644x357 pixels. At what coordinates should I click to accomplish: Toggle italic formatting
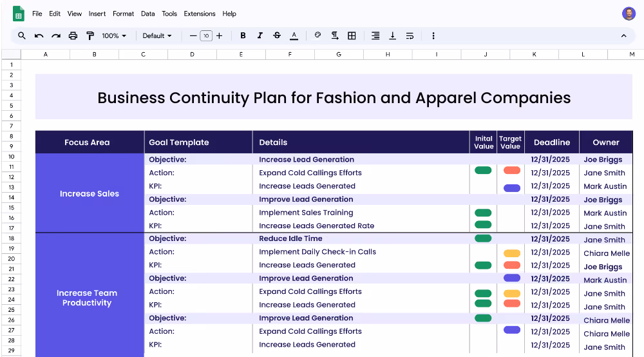click(x=260, y=36)
